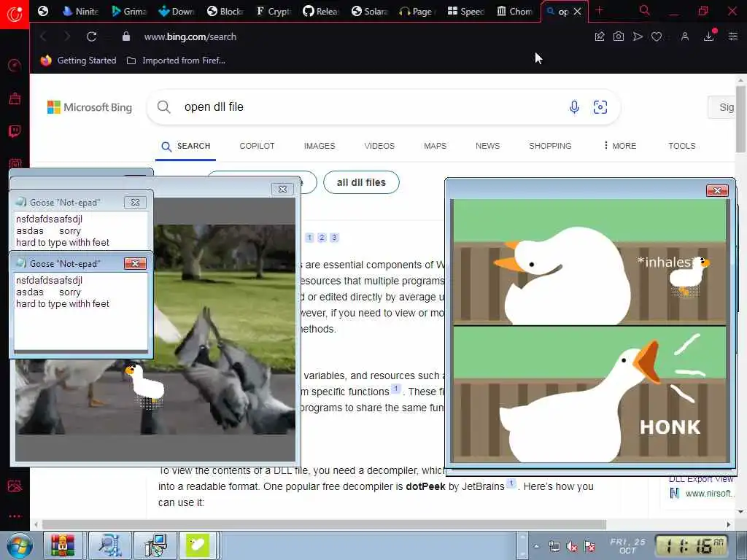Open the NEWS search tab

point(487,146)
